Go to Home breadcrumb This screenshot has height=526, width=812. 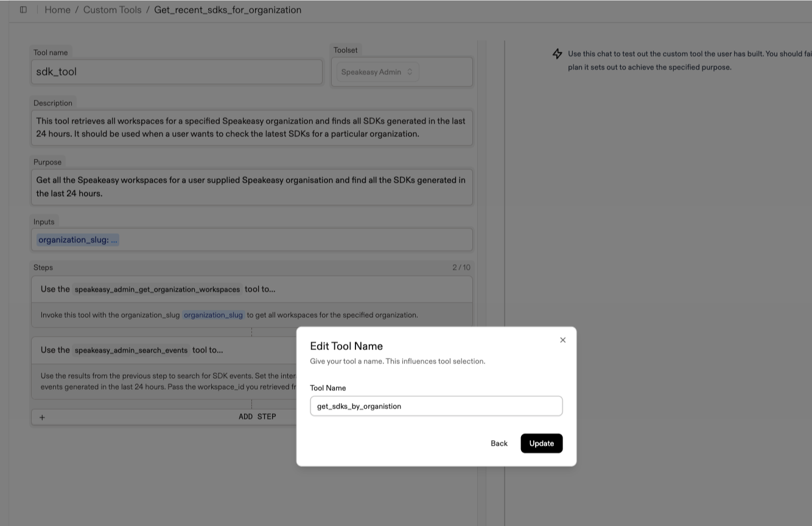tap(57, 10)
